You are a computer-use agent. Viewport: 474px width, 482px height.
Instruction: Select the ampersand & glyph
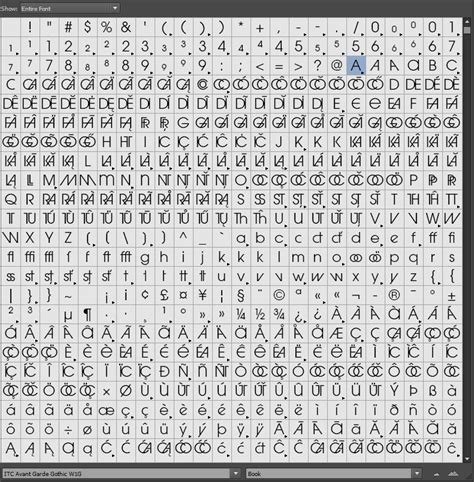point(126,27)
